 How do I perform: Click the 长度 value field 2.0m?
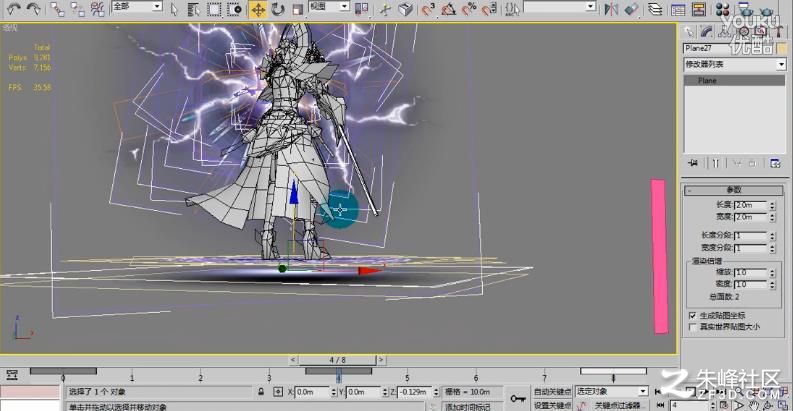(751, 205)
